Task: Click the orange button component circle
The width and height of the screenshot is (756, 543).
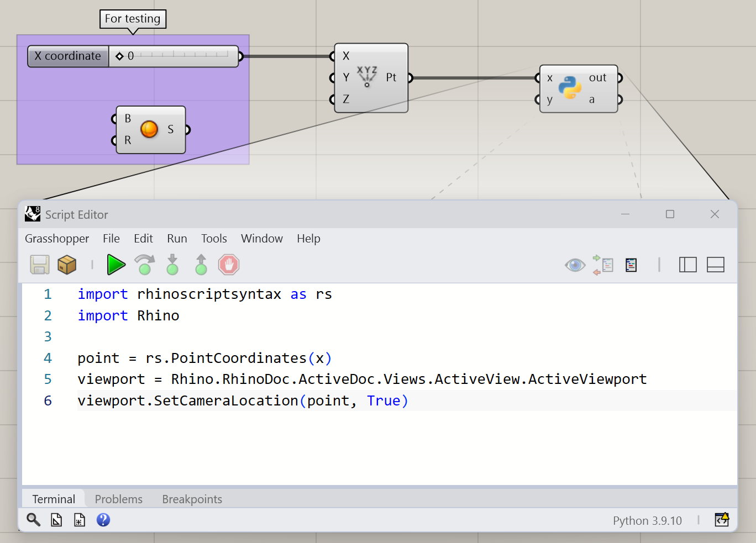Action: (x=149, y=129)
